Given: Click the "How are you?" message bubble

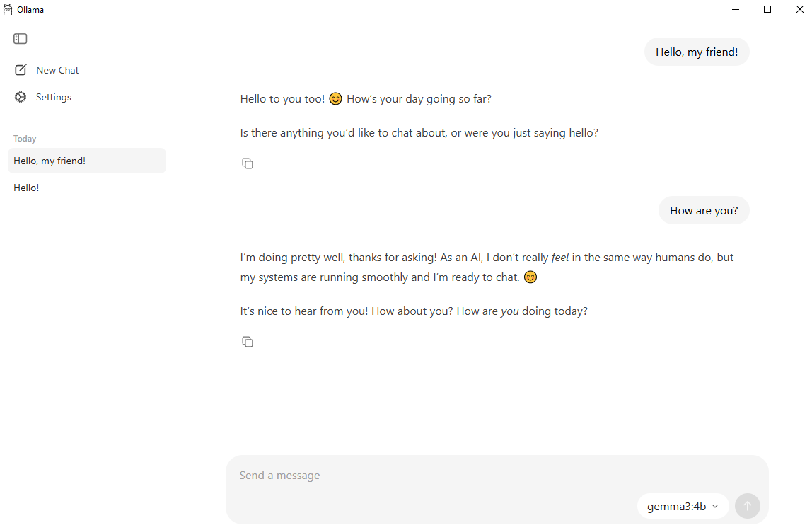Looking at the screenshot, I should click(x=703, y=210).
